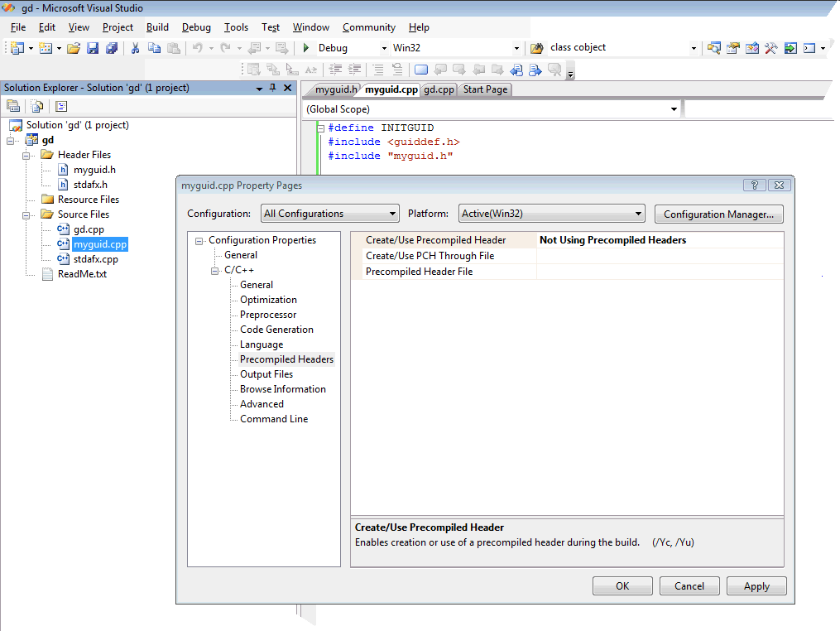Open the Build menu
Viewport: 840px width, 631px height.
point(157,27)
